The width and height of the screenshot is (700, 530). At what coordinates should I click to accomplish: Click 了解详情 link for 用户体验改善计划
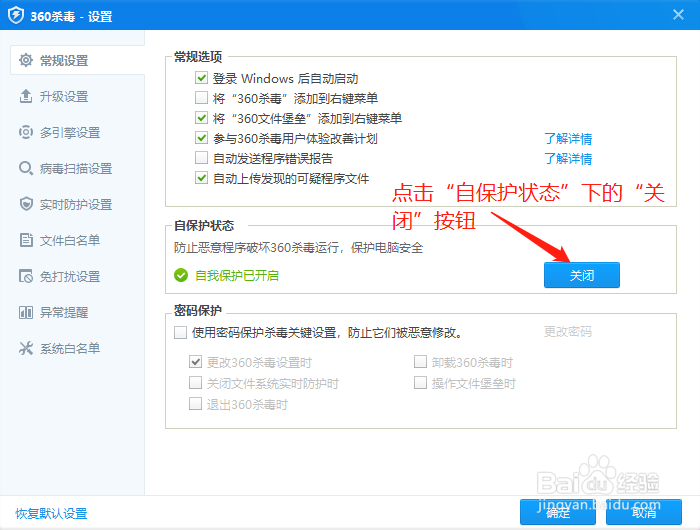[x=568, y=138]
